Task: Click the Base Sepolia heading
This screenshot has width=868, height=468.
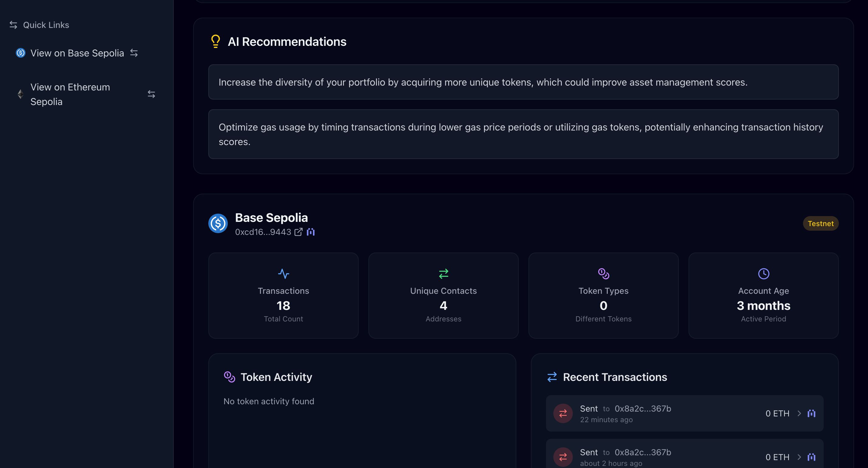Action: point(271,218)
